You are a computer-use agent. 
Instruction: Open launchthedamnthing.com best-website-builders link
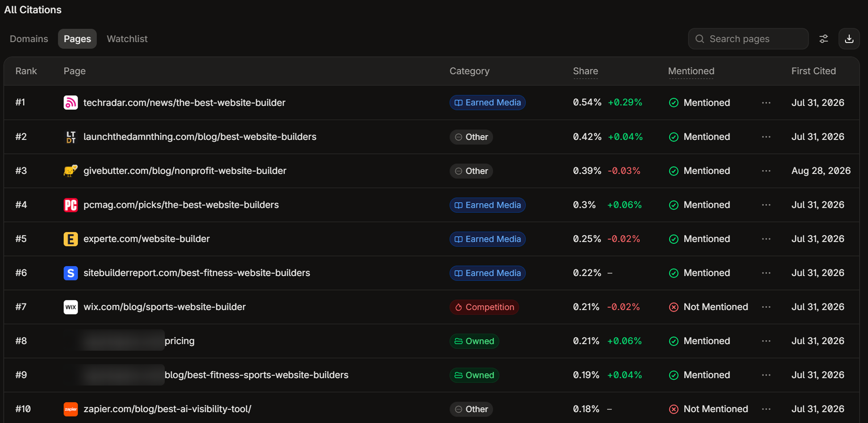[200, 137]
